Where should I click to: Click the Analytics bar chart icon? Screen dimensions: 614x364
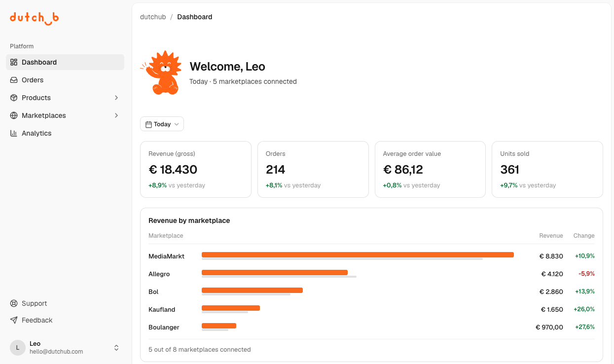[14, 133]
